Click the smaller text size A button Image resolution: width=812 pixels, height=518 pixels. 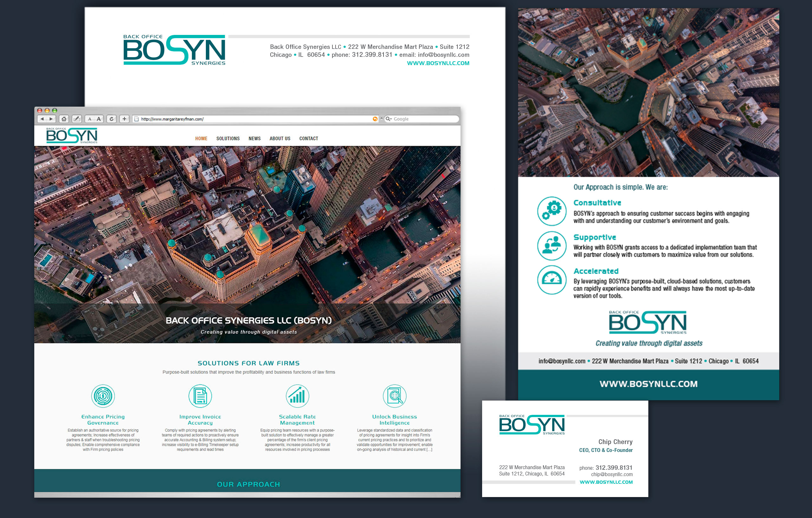(x=90, y=119)
